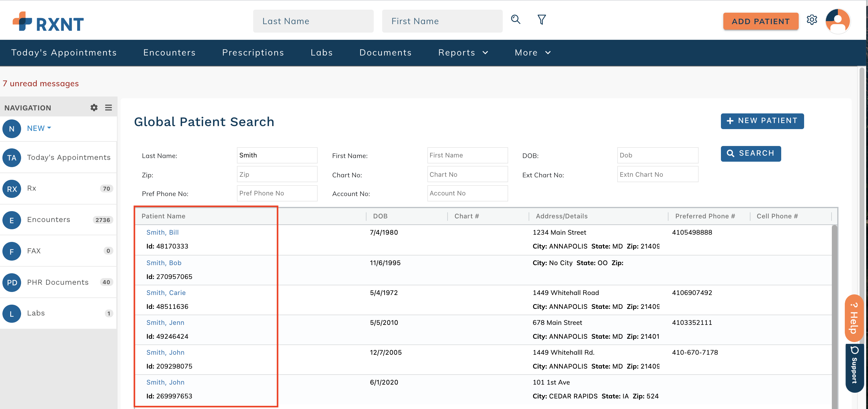Viewport: 868px width, 409px height.
Task: Click the hamburger icon in the Navigation panel
Action: pyautogui.click(x=108, y=107)
